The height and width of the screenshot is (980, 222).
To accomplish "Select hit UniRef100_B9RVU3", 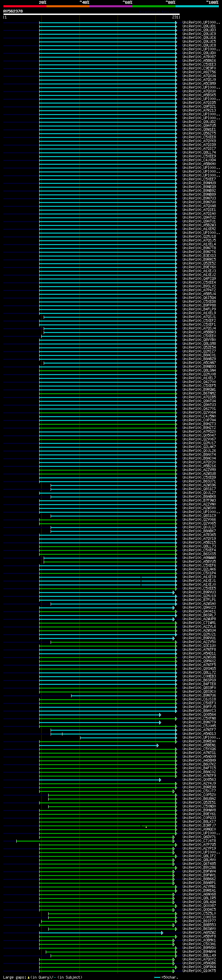I will coord(199,592).
